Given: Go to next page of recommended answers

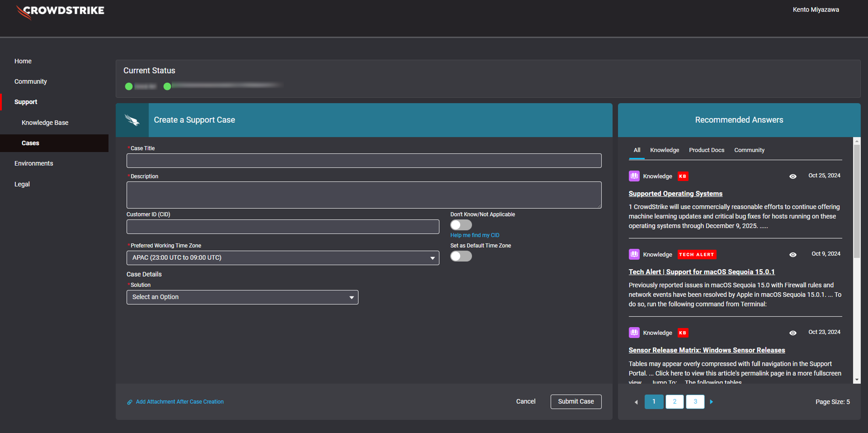Looking at the screenshot, I should click(711, 402).
